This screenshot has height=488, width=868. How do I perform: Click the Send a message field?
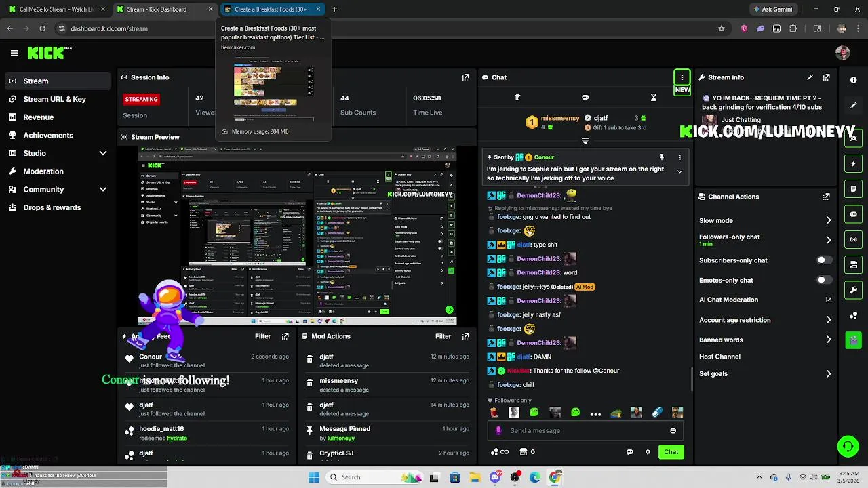[x=584, y=430]
